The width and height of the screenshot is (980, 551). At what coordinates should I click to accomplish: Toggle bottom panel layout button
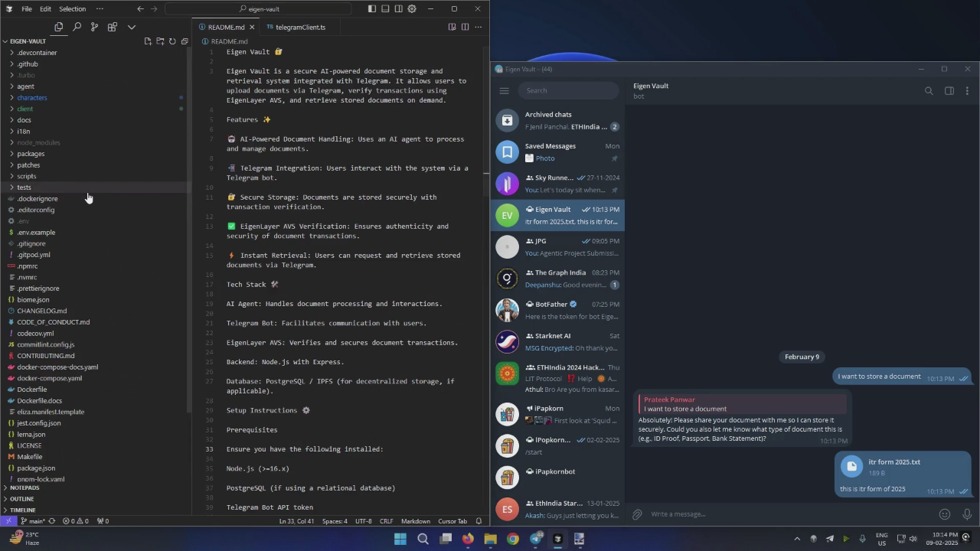pos(385,9)
